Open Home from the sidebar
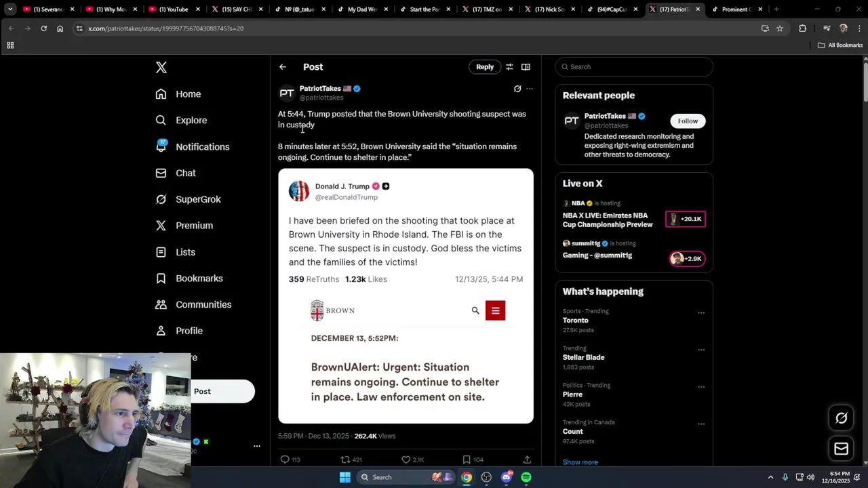 (178, 94)
